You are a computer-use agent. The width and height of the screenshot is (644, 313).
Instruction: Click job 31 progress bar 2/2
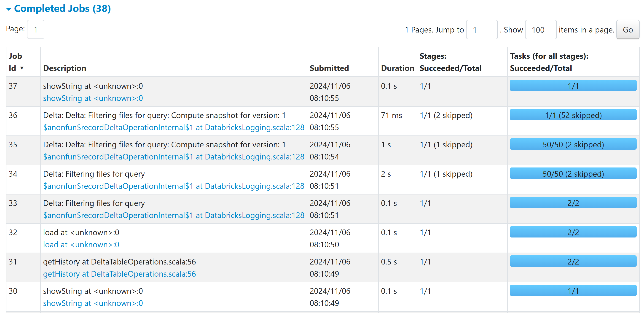[573, 261]
